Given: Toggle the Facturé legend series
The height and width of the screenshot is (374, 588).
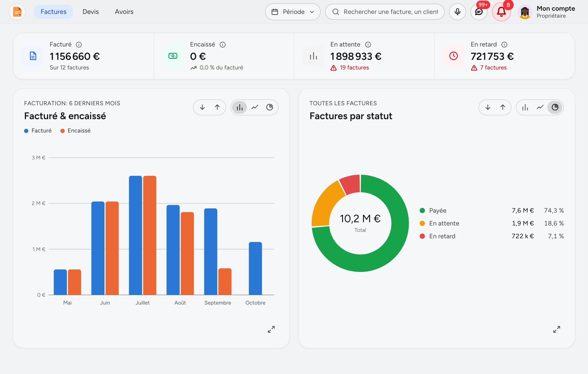Looking at the screenshot, I should point(38,131).
